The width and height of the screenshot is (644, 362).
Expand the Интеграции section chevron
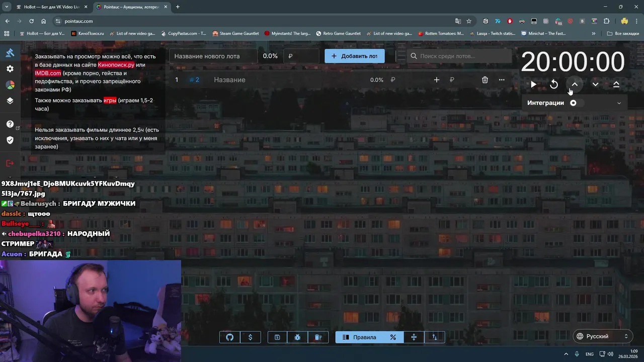[619, 103]
